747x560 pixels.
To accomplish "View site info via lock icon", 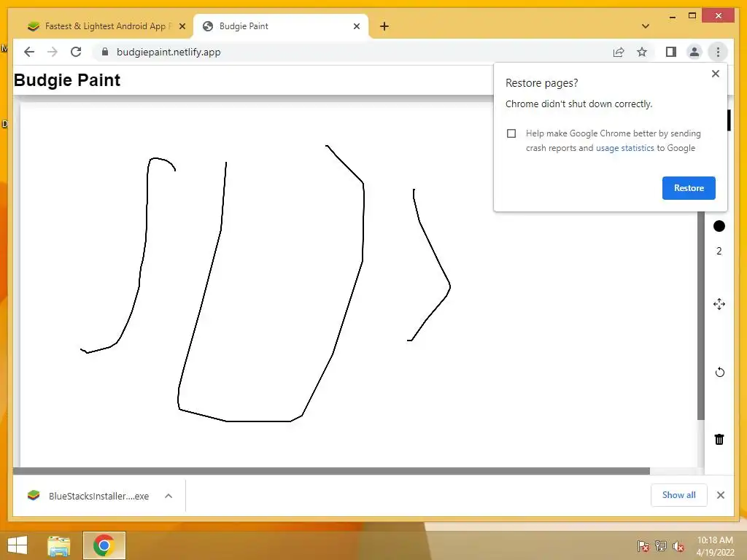I will coord(105,52).
